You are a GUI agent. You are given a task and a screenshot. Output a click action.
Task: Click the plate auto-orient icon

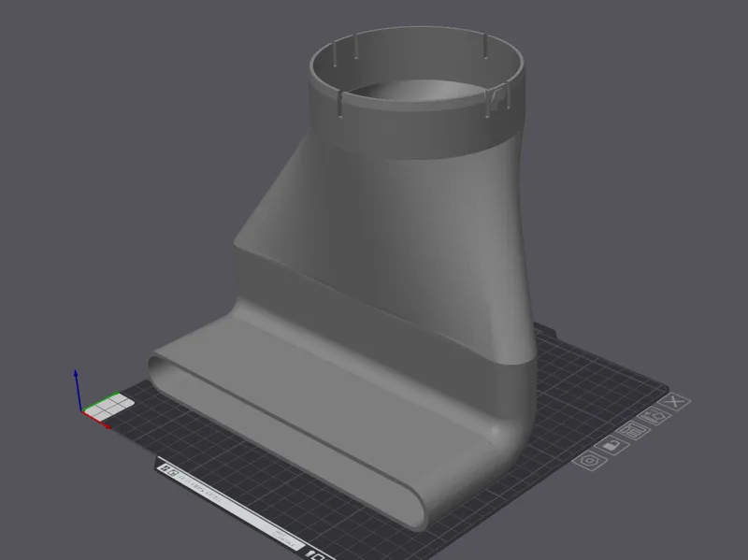654,417
